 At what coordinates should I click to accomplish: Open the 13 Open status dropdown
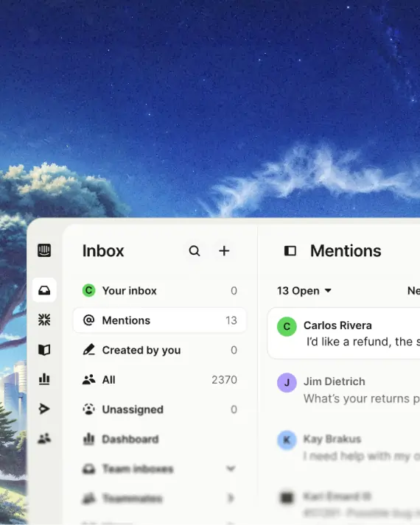tap(304, 291)
